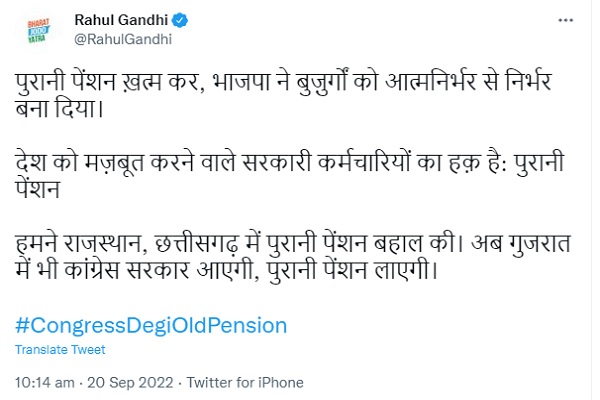600x400 pixels.
Task: Click the @RahulGandhi handle
Action: coord(121,40)
